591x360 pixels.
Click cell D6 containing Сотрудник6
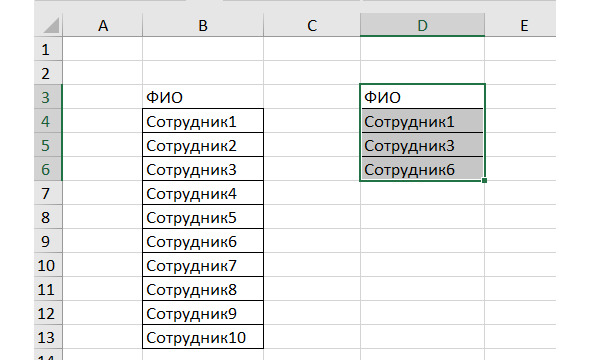pos(423,169)
